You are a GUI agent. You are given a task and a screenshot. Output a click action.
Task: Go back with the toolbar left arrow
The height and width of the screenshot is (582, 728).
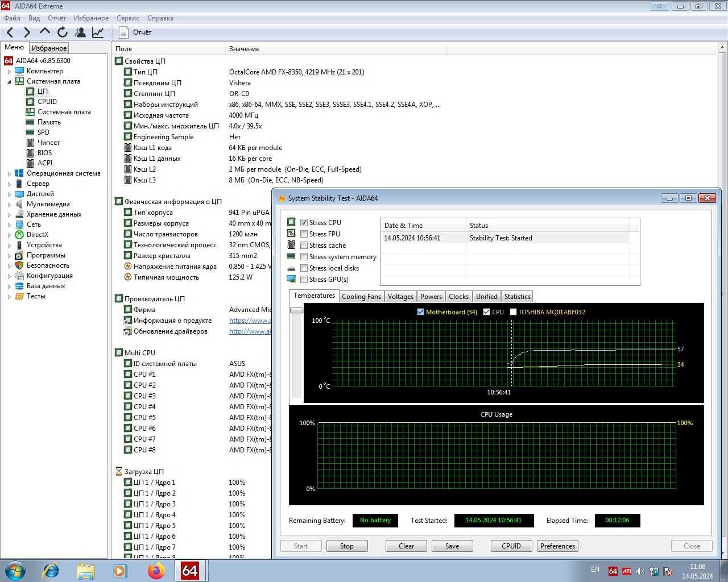tap(10, 32)
